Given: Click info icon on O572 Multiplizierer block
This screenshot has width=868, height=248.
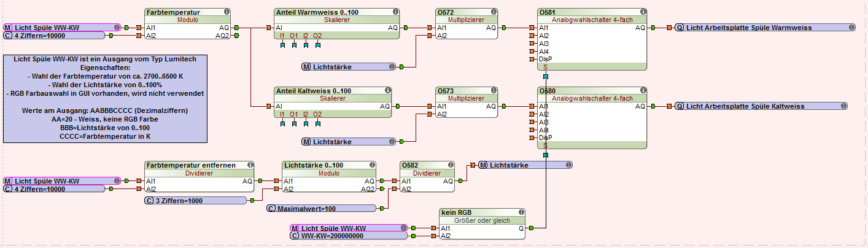Looking at the screenshot, I should [492, 12].
